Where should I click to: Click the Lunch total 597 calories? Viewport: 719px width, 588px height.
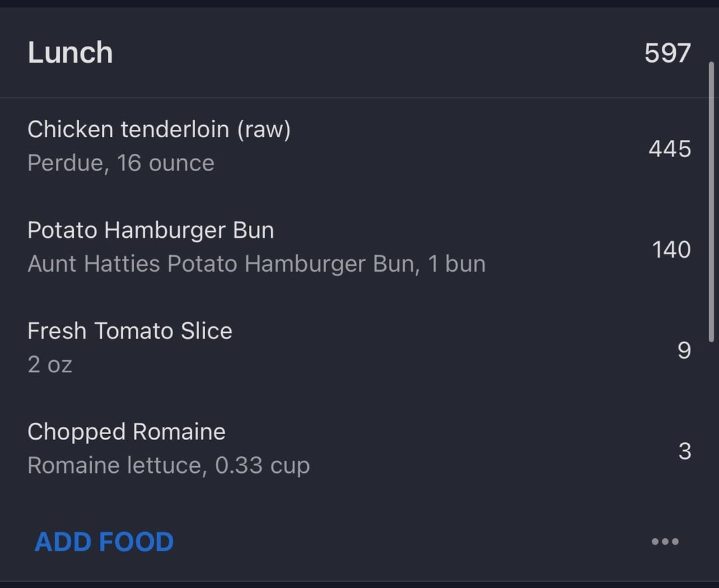pos(667,53)
